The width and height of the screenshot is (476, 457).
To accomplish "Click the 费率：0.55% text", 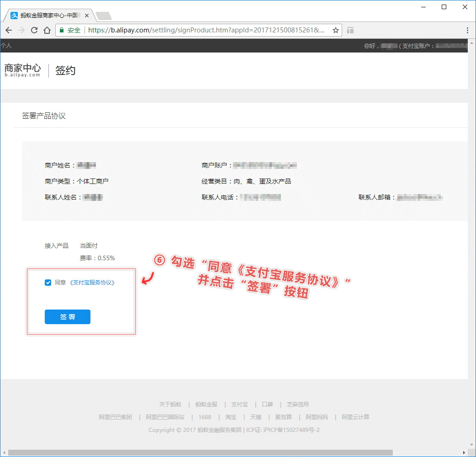I will [x=97, y=258].
